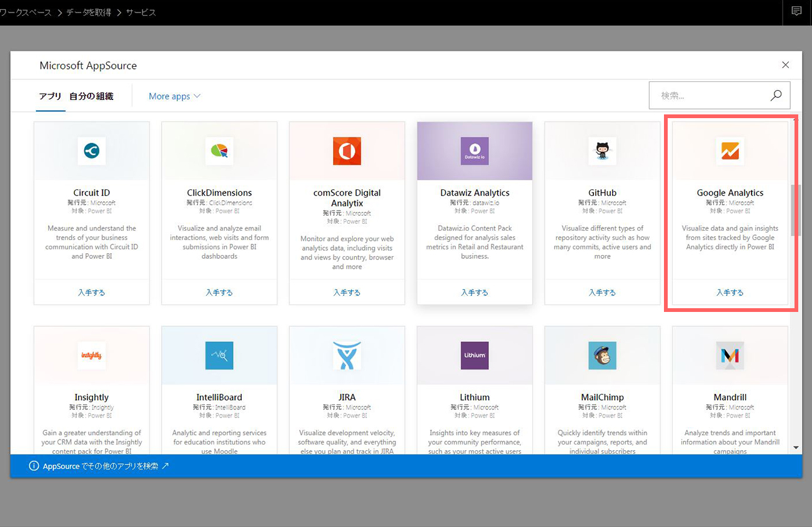Image resolution: width=812 pixels, height=527 pixels.
Task: Click the JIRA logo icon
Action: pos(347,355)
